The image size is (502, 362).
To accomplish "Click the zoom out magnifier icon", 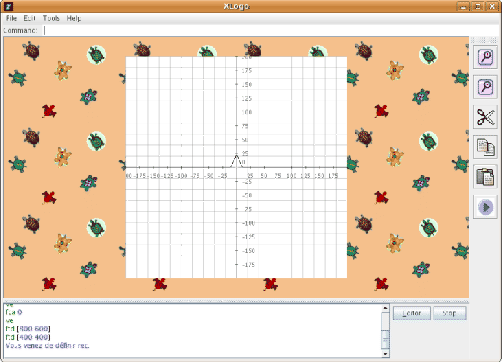I will (485, 87).
